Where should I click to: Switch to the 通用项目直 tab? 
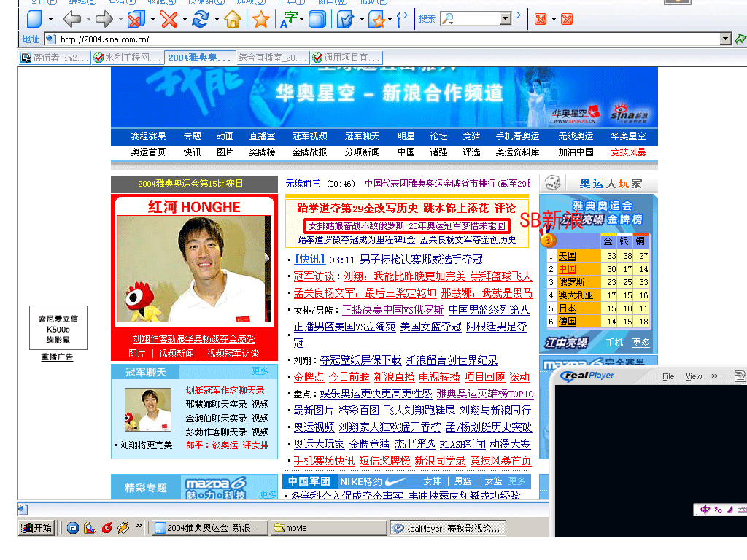pyautogui.click(x=347, y=58)
